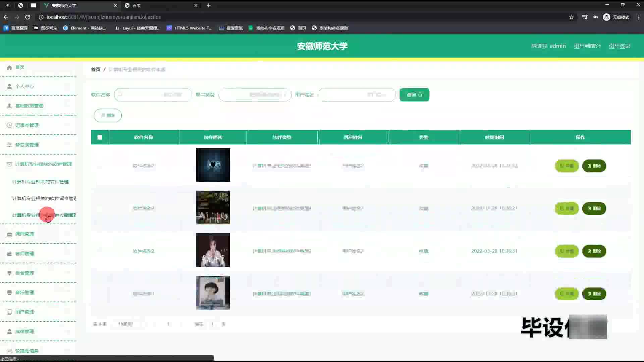Click the green 查询 search button
The image size is (644, 362).
coord(414,95)
